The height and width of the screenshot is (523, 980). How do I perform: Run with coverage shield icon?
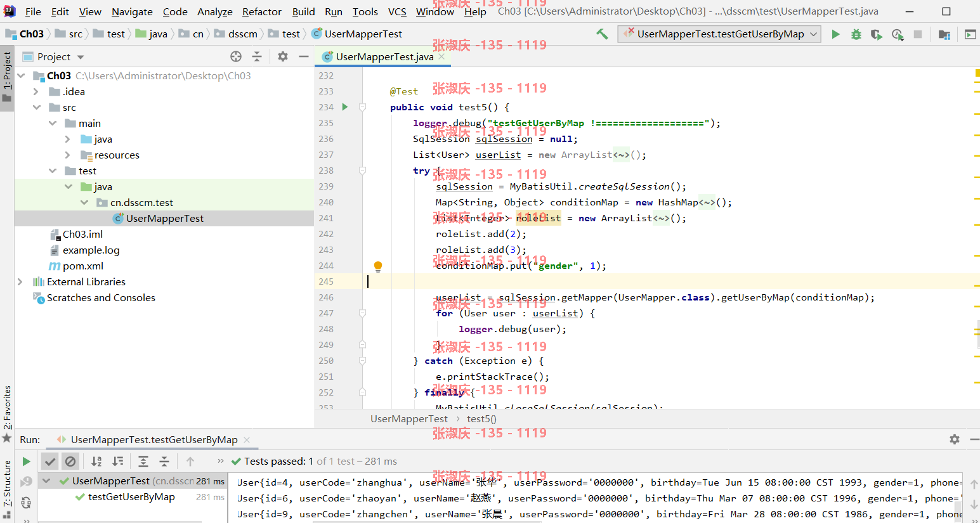[877, 34]
